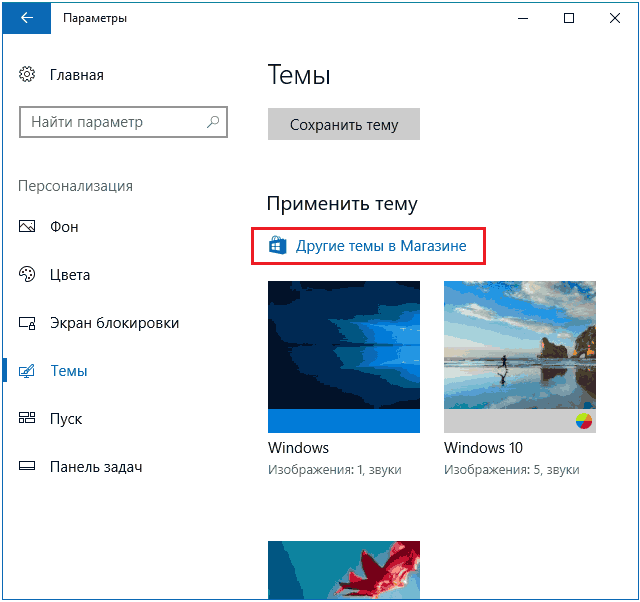Open the Фон section
The height and width of the screenshot is (602, 640).
pyautogui.click(x=64, y=227)
